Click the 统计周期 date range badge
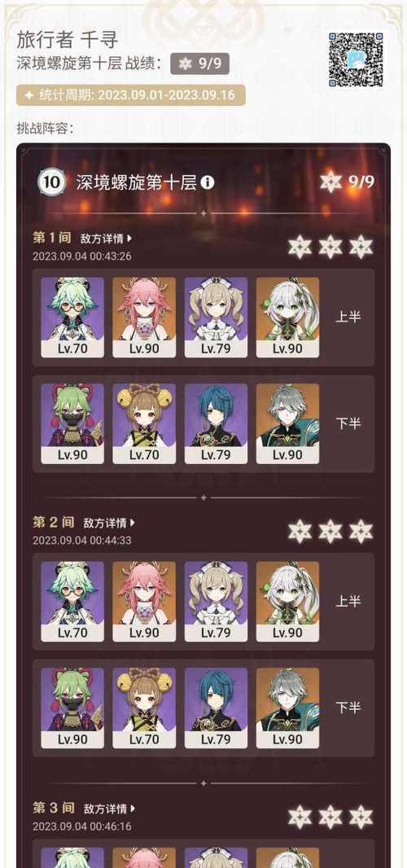The height and width of the screenshot is (868, 407). point(131,95)
